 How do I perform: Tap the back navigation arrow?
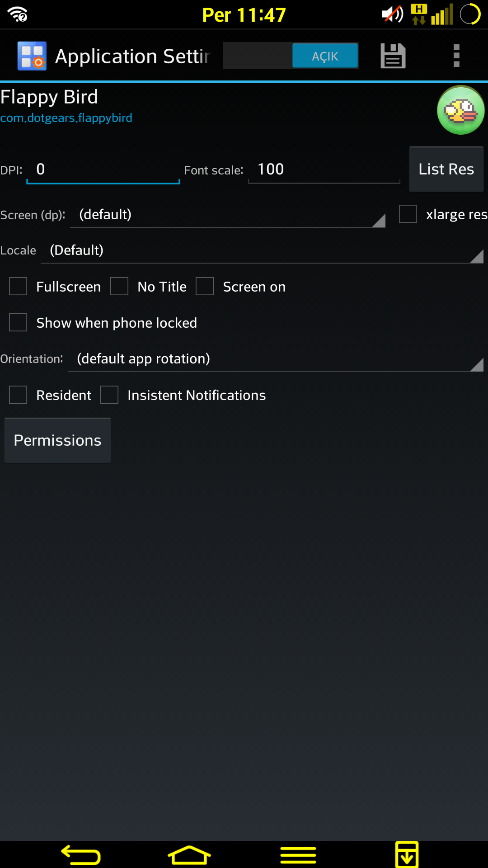[x=81, y=855]
